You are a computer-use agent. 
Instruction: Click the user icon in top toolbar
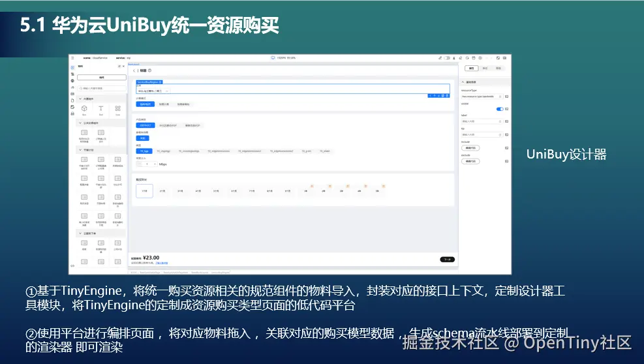pyautogui.click(x=454, y=58)
